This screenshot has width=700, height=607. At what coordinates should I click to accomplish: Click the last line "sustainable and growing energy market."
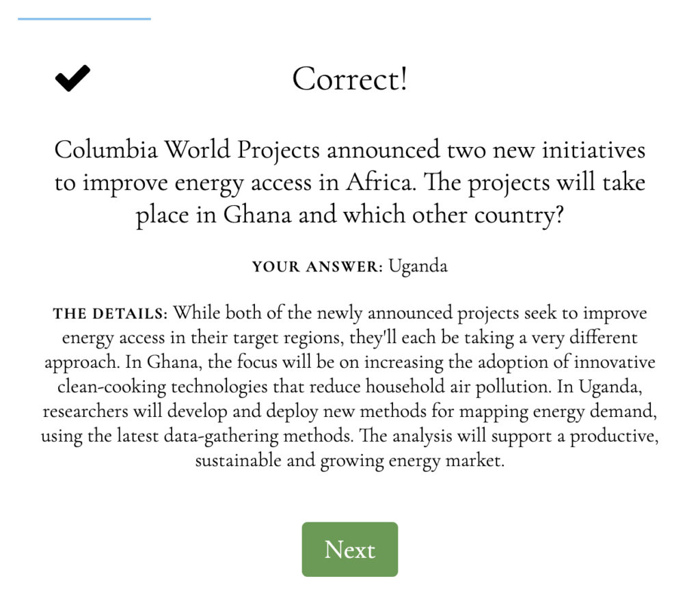pyautogui.click(x=349, y=460)
